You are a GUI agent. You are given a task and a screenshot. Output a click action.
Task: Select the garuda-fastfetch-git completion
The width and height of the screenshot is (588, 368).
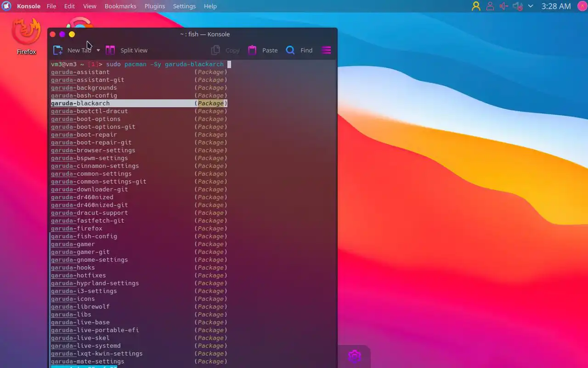(x=139, y=220)
